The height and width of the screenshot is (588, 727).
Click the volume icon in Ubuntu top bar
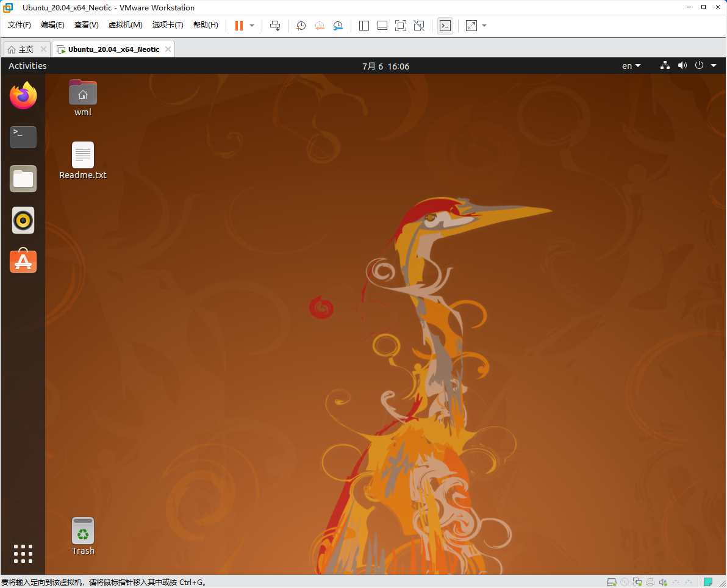(x=682, y=65)
